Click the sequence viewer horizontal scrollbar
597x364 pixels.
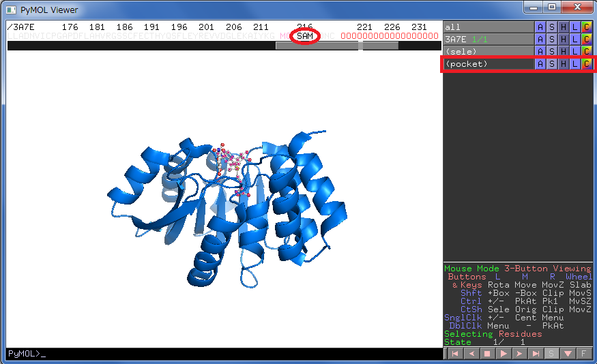pos(336,46)
